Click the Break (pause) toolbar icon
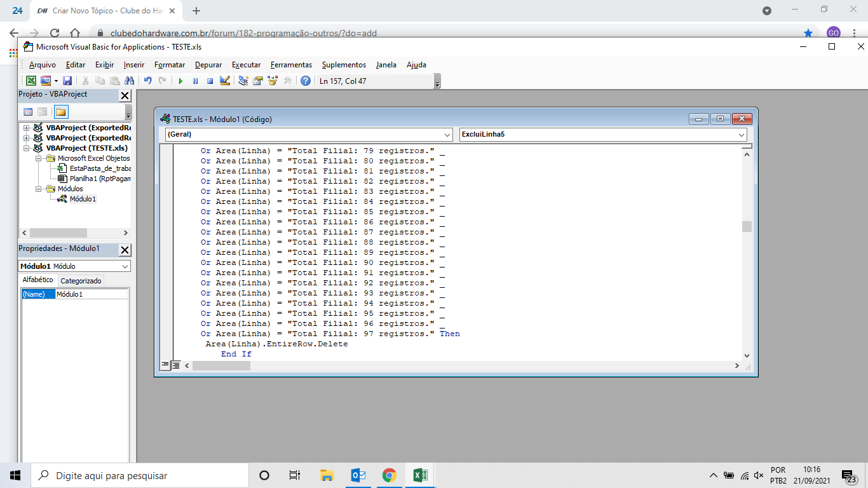 pos(195,81)
